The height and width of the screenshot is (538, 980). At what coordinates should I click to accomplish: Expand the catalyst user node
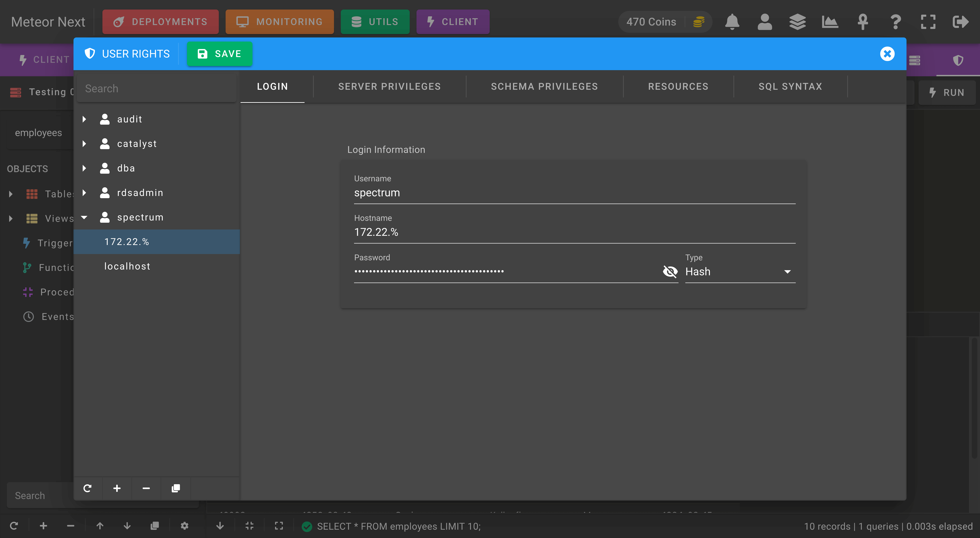pos(84,144)
